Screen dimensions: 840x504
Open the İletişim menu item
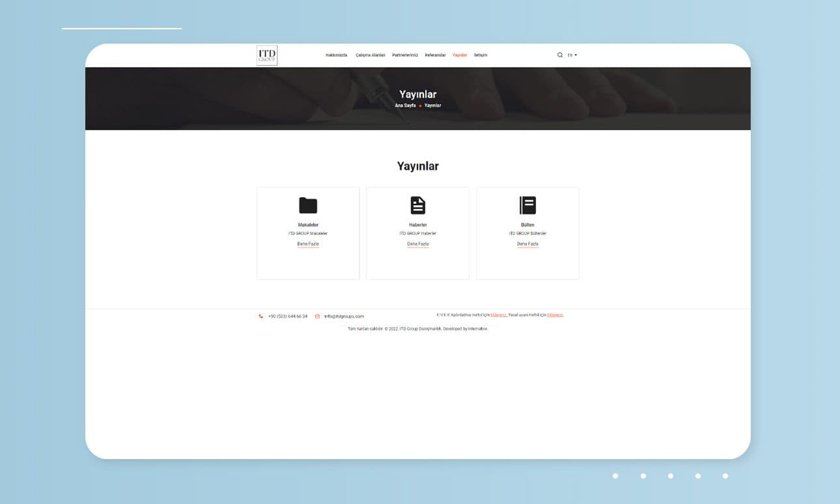click(481, 55)
